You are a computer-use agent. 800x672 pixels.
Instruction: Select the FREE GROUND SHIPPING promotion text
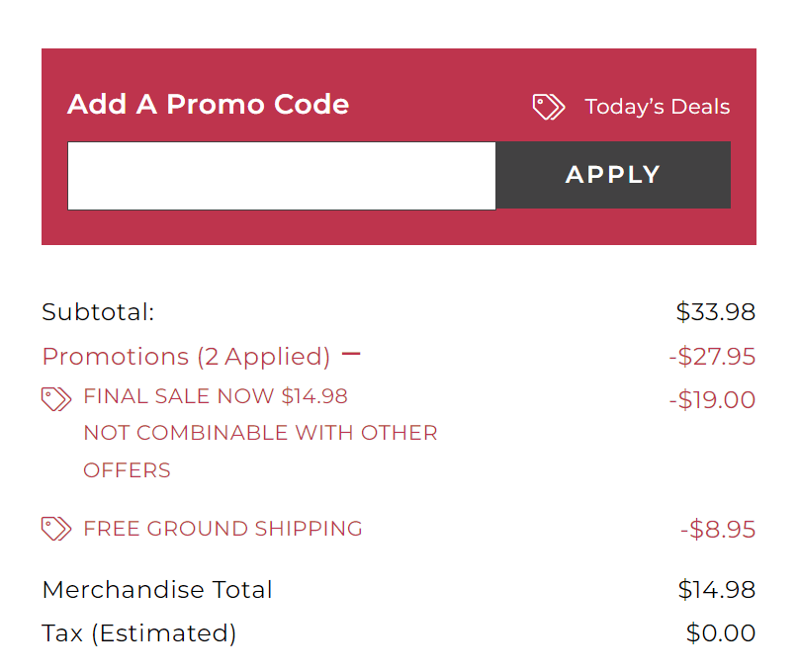(x=222, y=529)
